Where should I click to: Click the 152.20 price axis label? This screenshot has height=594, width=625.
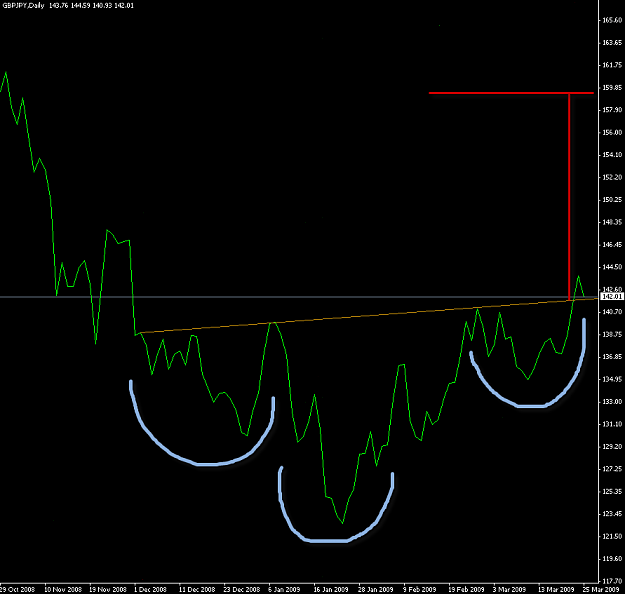coord(612,177)
